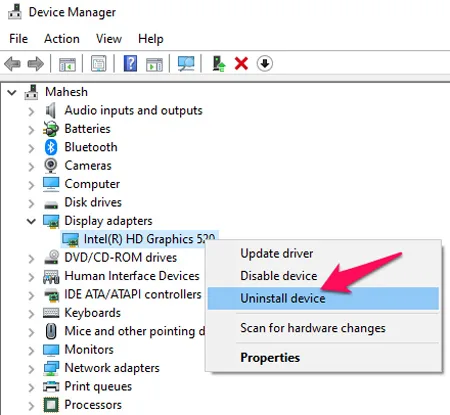Screen dimensions: 450x415
Task: Expand the Computer category
Action: 31,185
